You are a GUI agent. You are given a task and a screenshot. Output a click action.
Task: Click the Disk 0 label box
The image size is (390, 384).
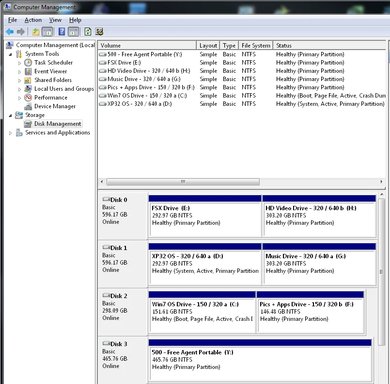tap(123, 215)
